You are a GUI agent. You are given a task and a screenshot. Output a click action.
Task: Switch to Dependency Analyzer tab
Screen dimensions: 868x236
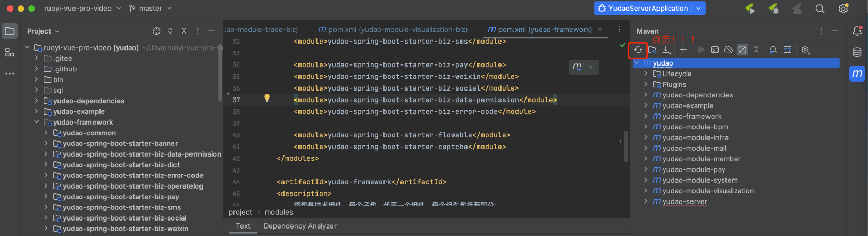point(300,226)
